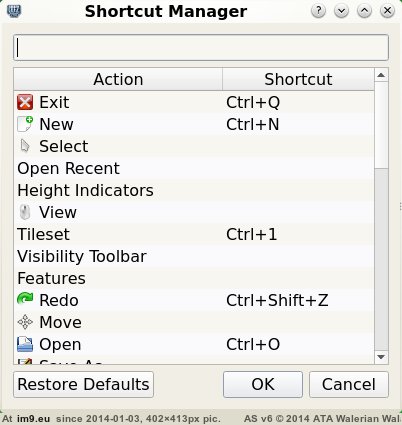
Task: Select the Open action label
Action: coord(60,345)
